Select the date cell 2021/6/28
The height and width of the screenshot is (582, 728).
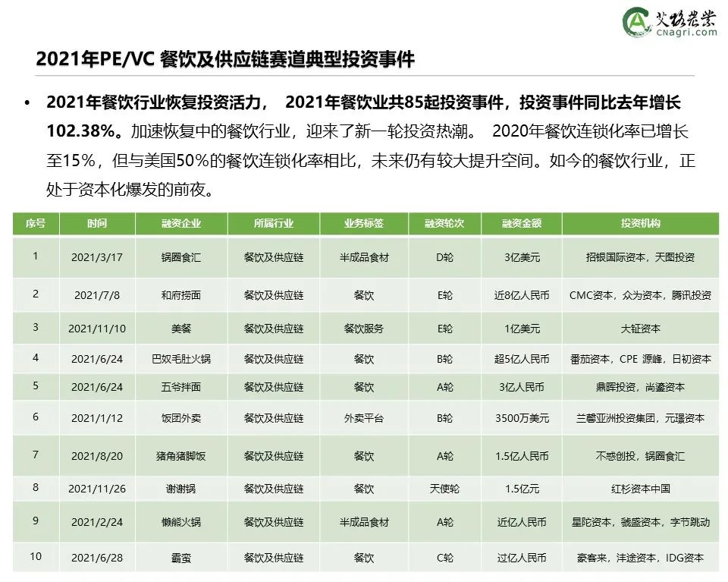[x=97, y=558]
